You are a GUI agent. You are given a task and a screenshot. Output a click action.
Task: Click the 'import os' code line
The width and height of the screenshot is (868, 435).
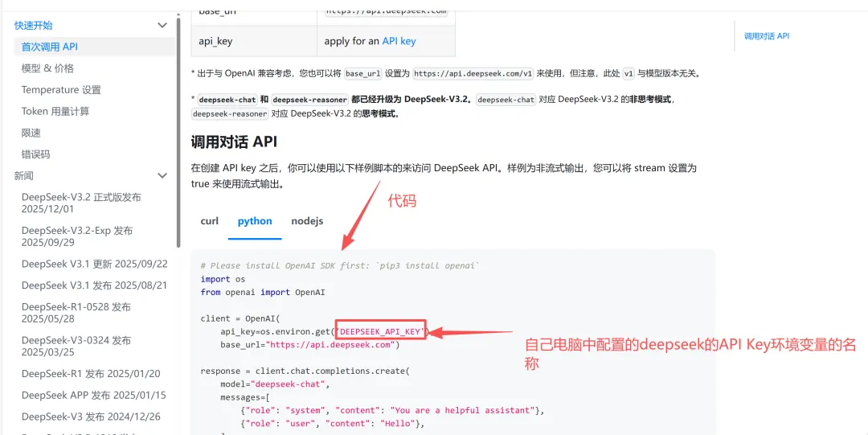(x=223, y=279)
